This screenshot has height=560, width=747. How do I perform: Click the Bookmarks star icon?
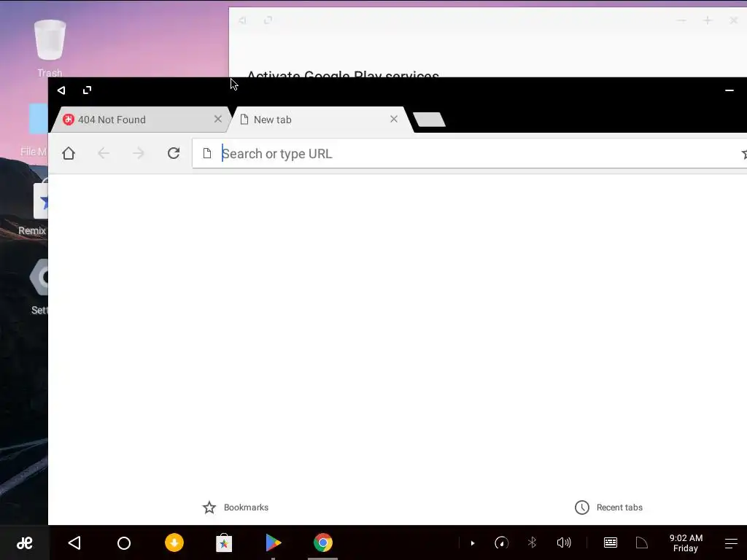coord(209,507)
